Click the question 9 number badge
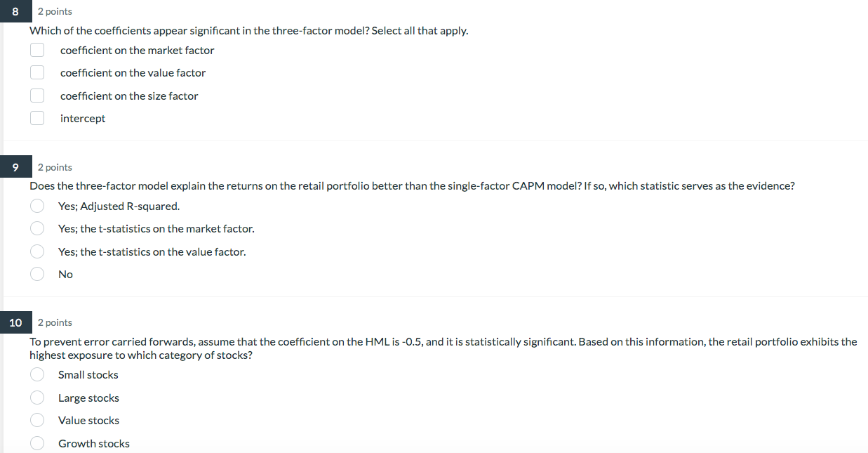This screenshot has width=868, height=453. (15, 166)
